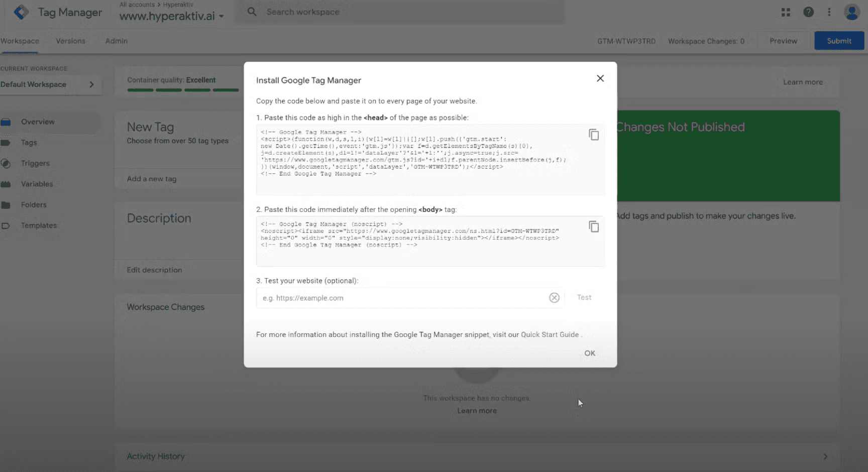Image resolution: width=868 pixels, height=472 pixels.
Task: Click the Test button
Action: tap(584, 297)
